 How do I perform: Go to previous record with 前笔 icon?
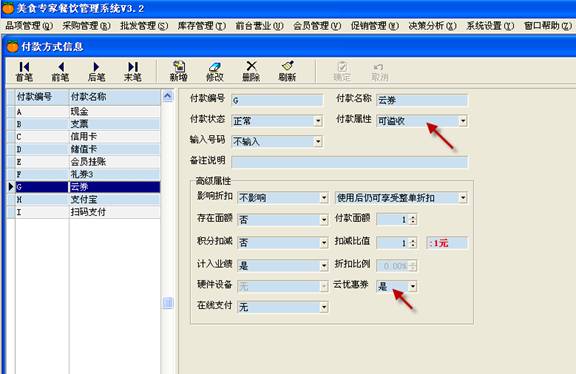tap(61, 71)
